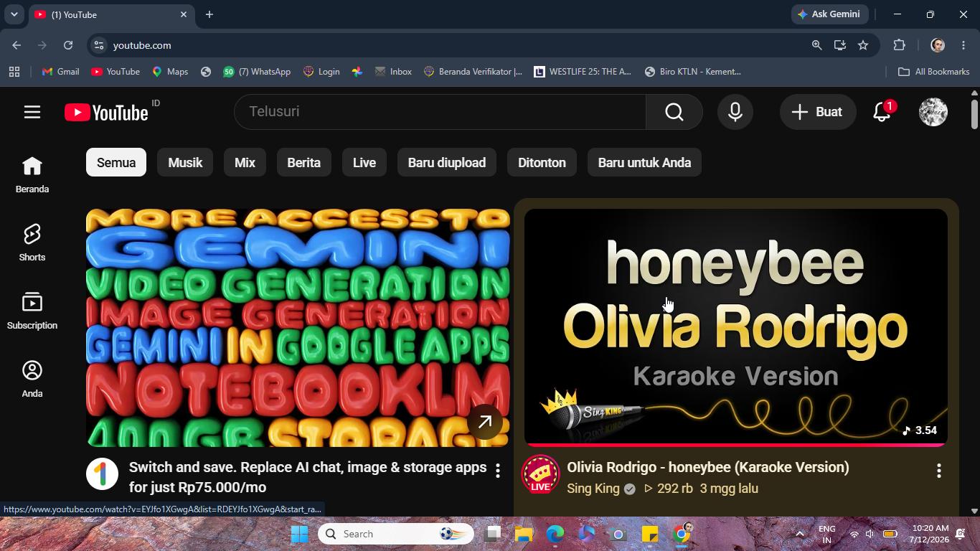Open the (7) WhatsApp bookmark

tap(257, 72)
